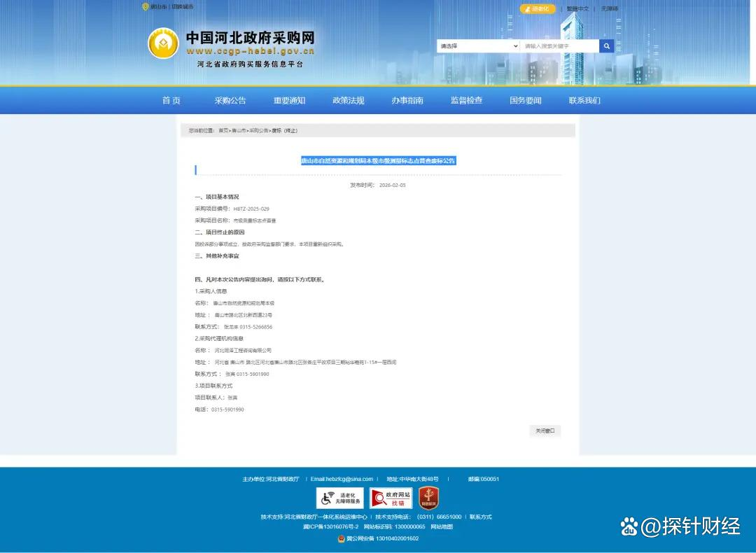Click the location pin icon at top
The width and height of the screenshot is (756, 553).
pos(146,7)
